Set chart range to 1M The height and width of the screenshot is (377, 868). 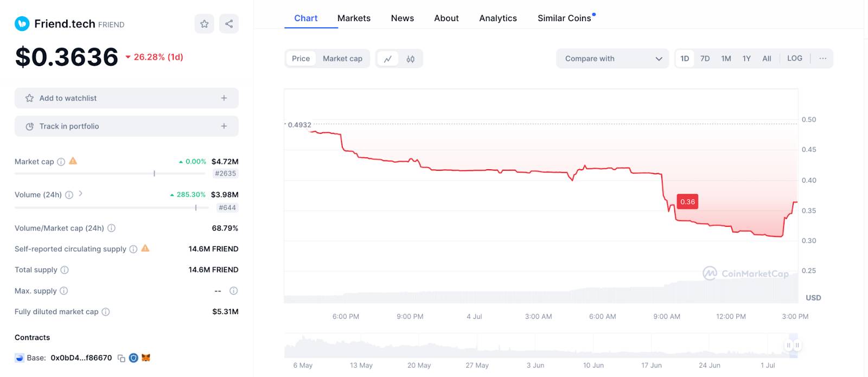tap(726, 59)
